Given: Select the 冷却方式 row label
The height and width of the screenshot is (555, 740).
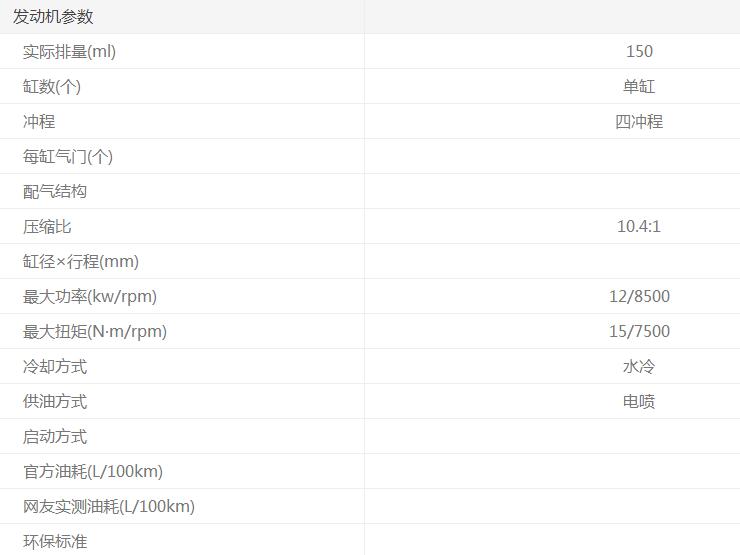Looking at the screenshot, I should click(x=55, y=366).
